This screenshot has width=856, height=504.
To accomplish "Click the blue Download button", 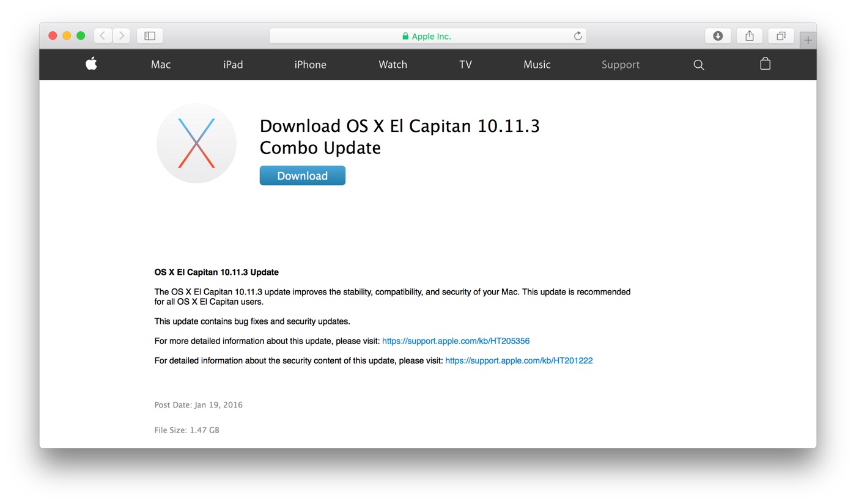I will point(303,175).
